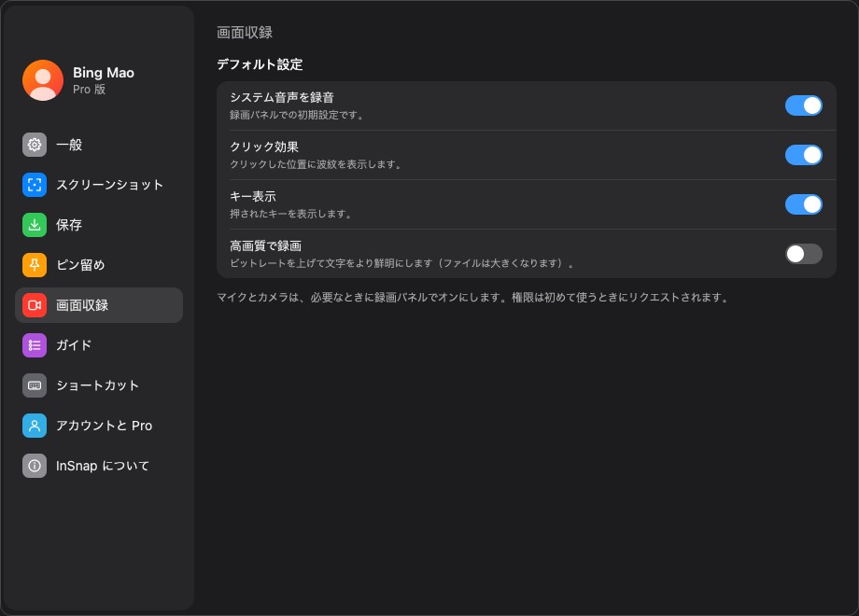Open the 一般 settings section
Screen dimensions: 859x616
point(99,145)
